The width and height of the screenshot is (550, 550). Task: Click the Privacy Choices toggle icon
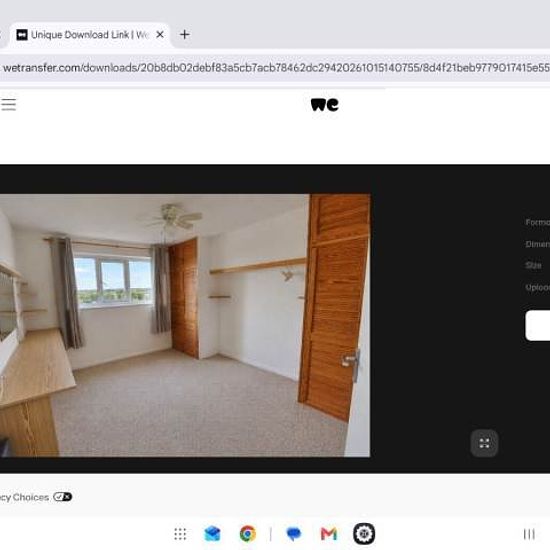pyautogui.click(x=62, y=497)
